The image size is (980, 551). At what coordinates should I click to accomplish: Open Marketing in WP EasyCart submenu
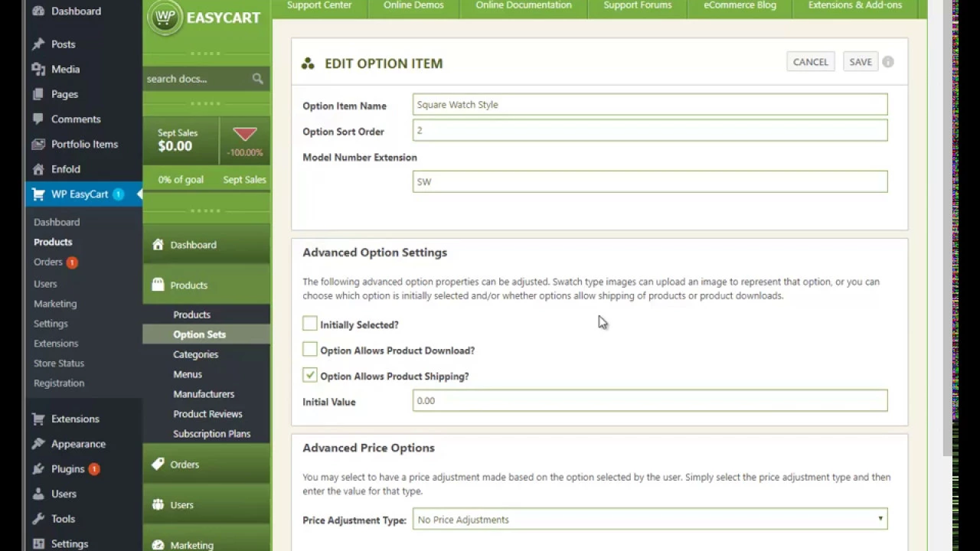[x=55, y=304]
